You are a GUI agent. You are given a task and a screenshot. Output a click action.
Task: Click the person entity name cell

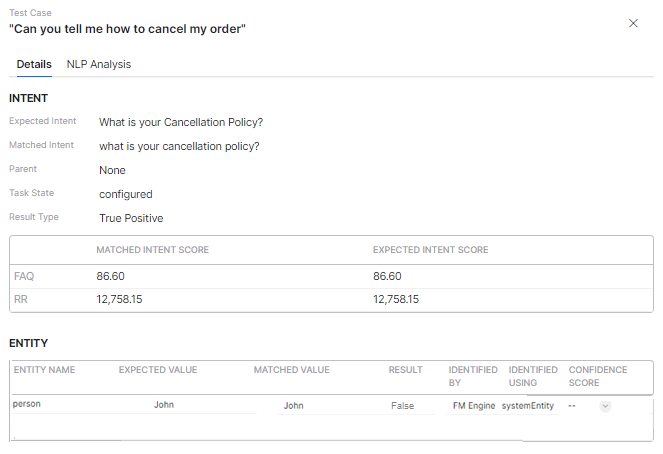(27, 405)
